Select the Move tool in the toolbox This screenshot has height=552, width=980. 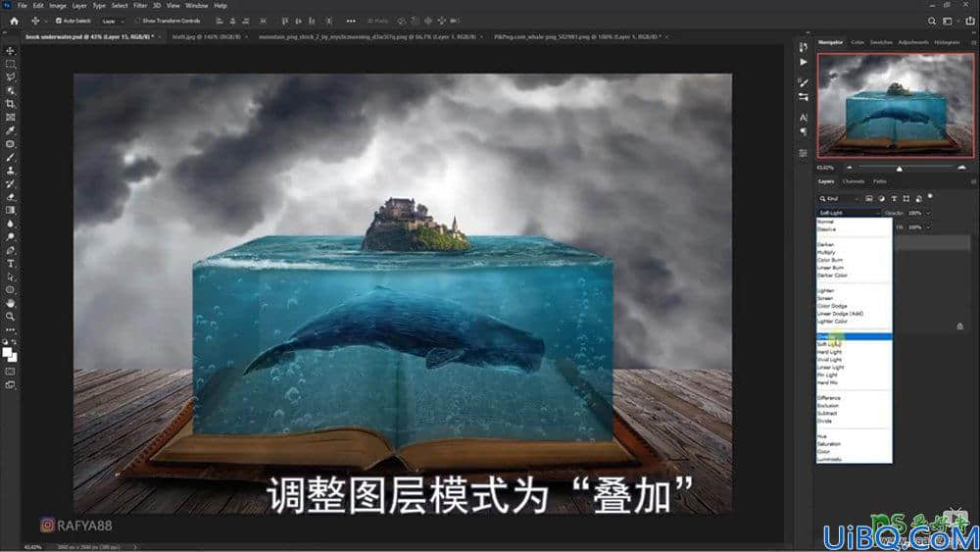point(10,51)
